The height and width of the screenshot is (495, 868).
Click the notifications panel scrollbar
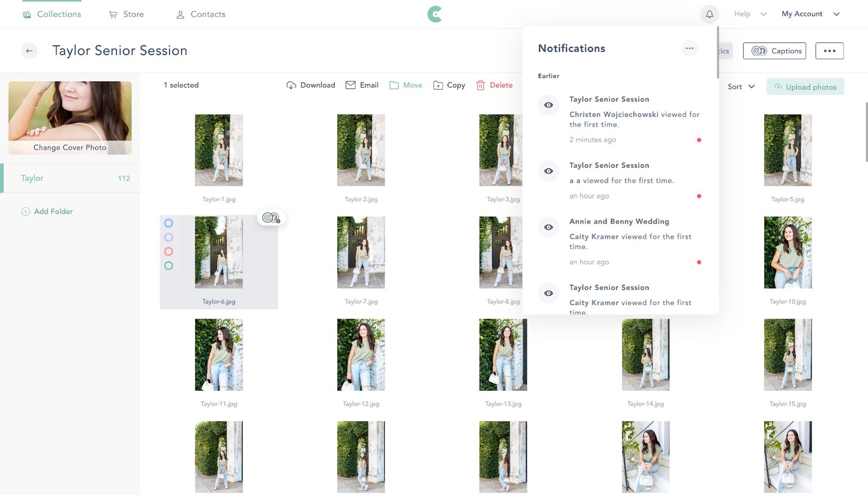point(718,53)
